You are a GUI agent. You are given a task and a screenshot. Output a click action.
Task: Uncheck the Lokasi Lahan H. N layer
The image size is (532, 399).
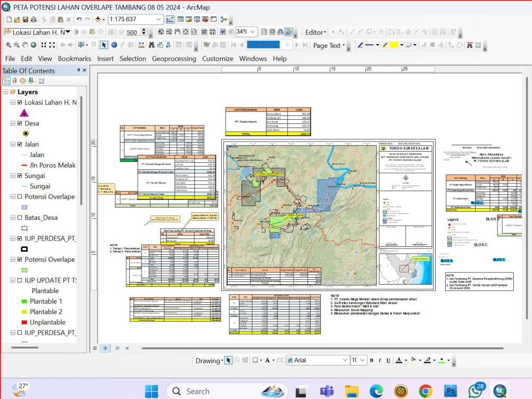pos(20,103)
